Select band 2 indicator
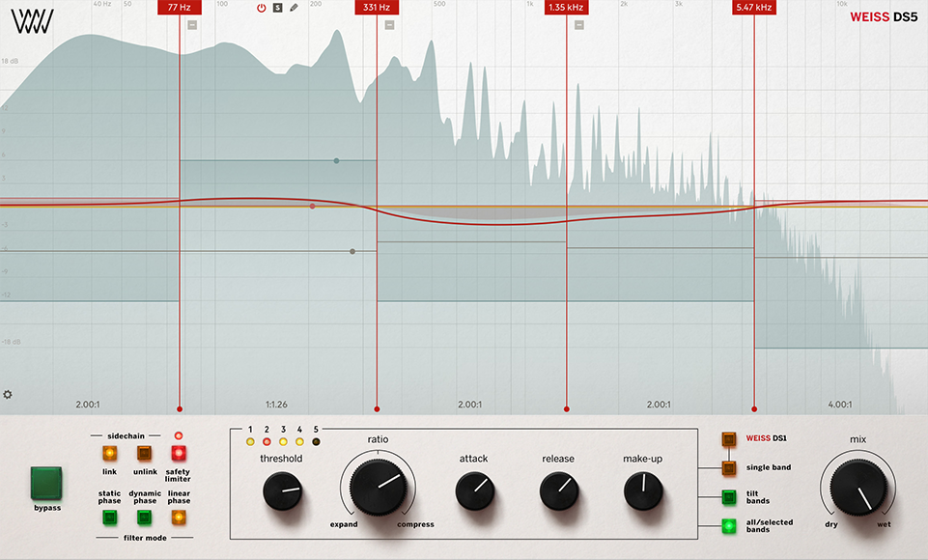Screen dimensions: 928x560 267,441
